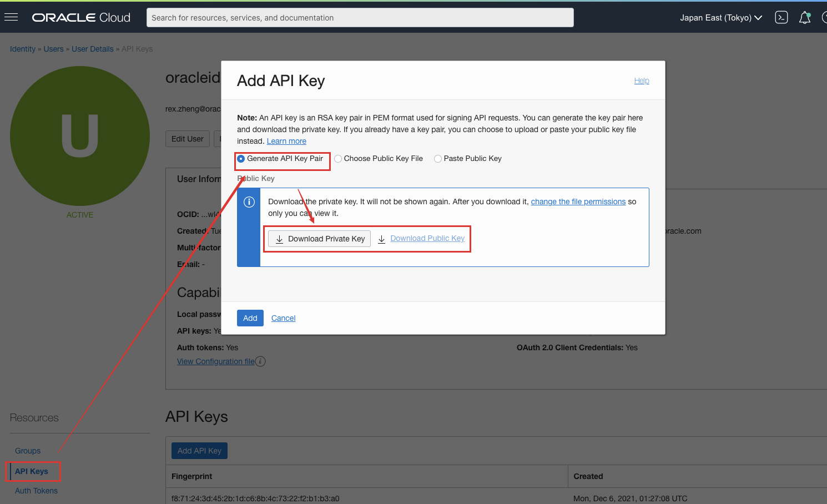This screenshot has height=504, width=827.
Task: Click the Edit User button
Action: pyautogui.click(x=188, y=139)
